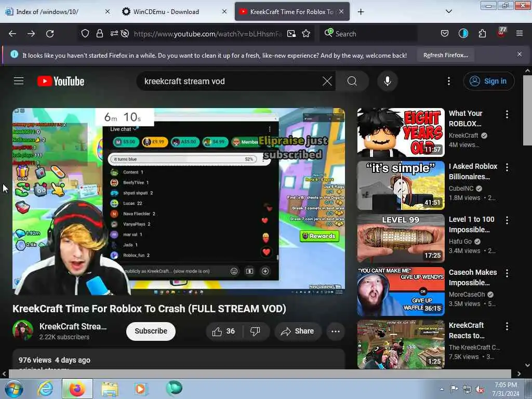Launch Windows Media Player from taskbar
Image resolution: width=532 pixels, height=399 pixels.
(140, 389)
